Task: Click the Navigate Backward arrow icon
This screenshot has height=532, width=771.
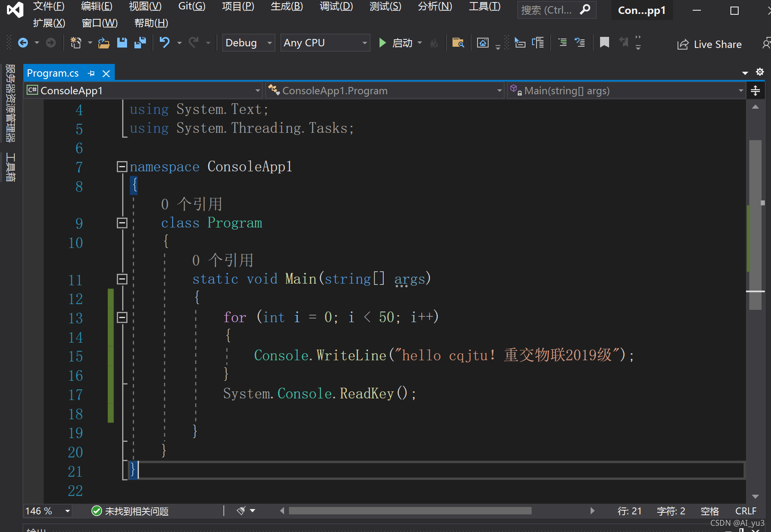Action: click(23, 43)
